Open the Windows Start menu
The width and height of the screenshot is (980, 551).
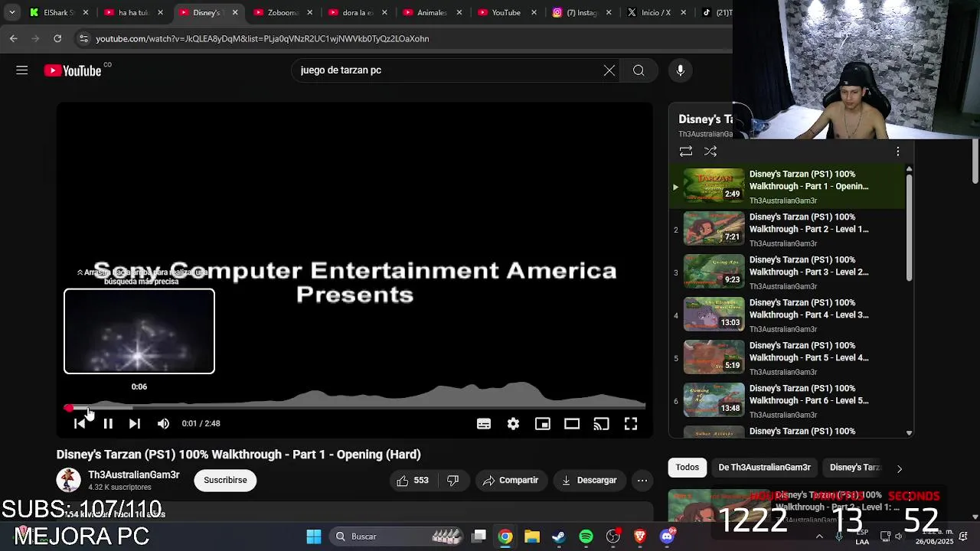coord(314,536)
